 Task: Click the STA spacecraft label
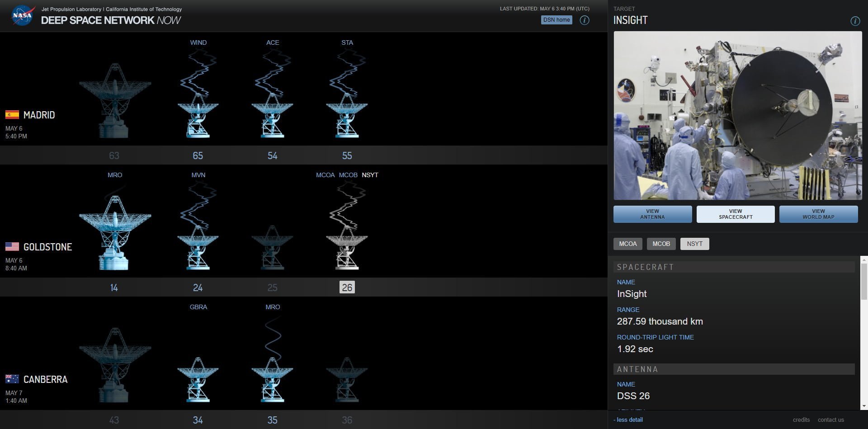pos(347,42)
